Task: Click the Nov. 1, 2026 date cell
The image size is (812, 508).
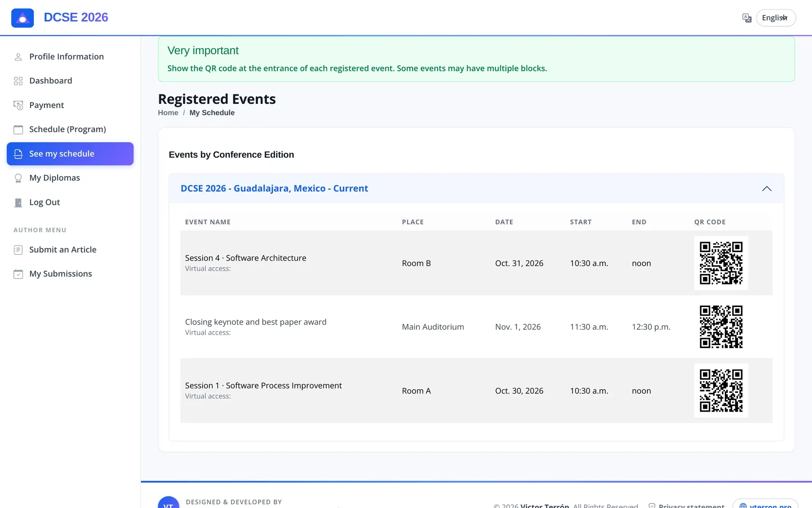Action: [518, 327]
